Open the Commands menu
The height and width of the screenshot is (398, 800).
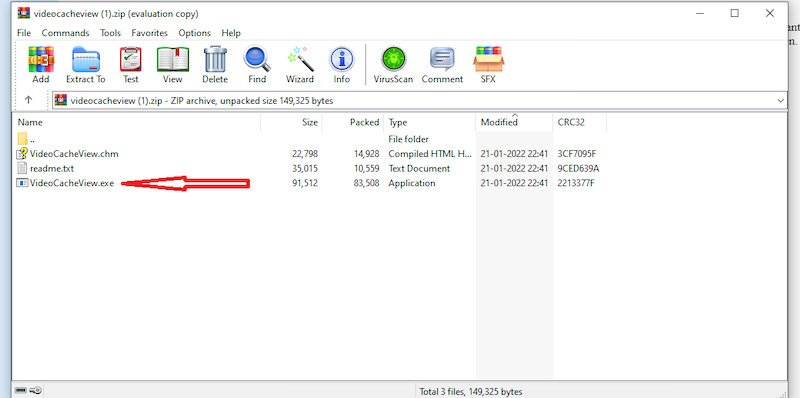click(65, 33)
